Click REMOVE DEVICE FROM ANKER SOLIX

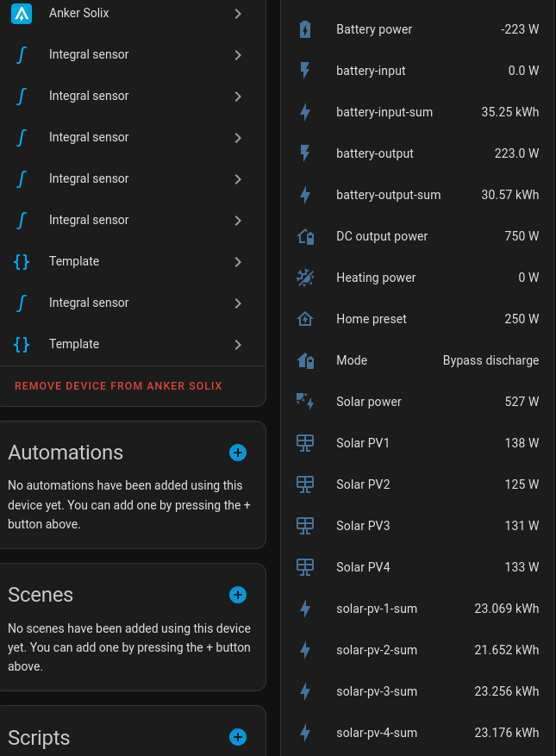118,385
